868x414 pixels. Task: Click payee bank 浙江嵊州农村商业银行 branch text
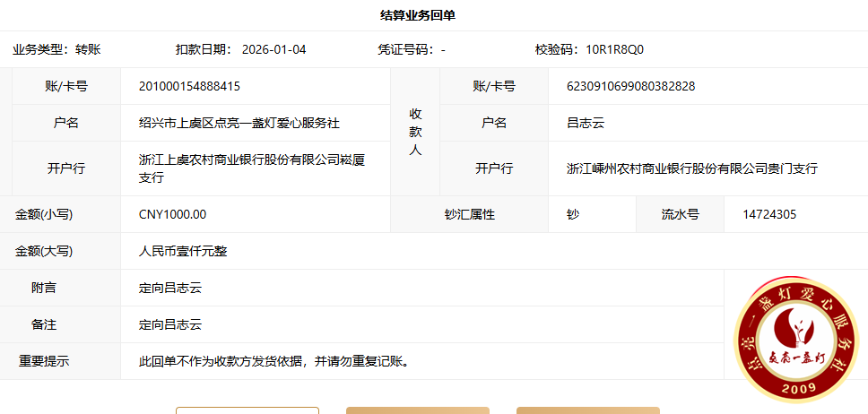tap(691, 168)
